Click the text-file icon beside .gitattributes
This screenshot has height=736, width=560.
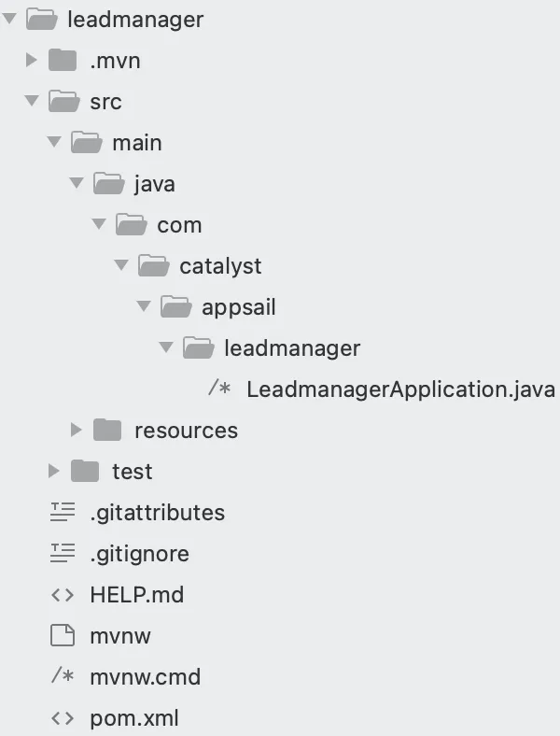pyautogui.click(x=63, y=513)
